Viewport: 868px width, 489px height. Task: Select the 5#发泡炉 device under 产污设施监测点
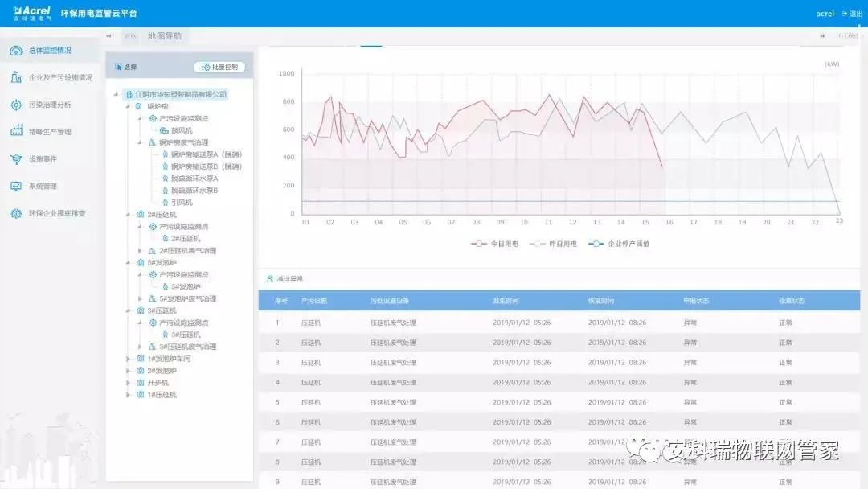point(186,287)
